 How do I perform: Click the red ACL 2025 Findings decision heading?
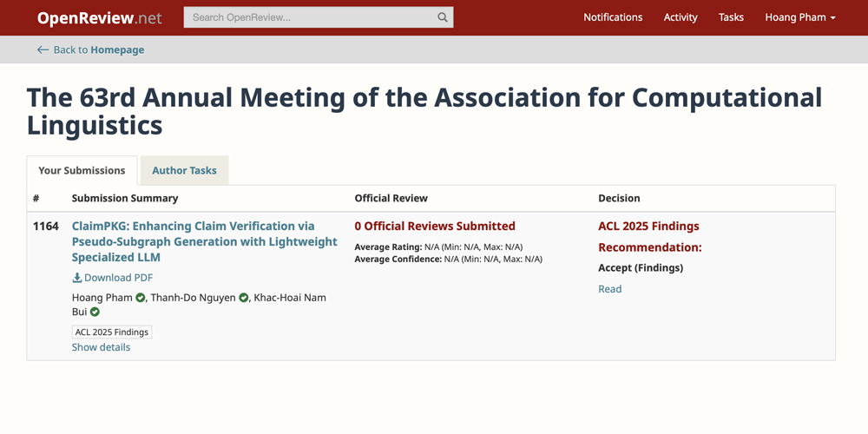point(648,226)
